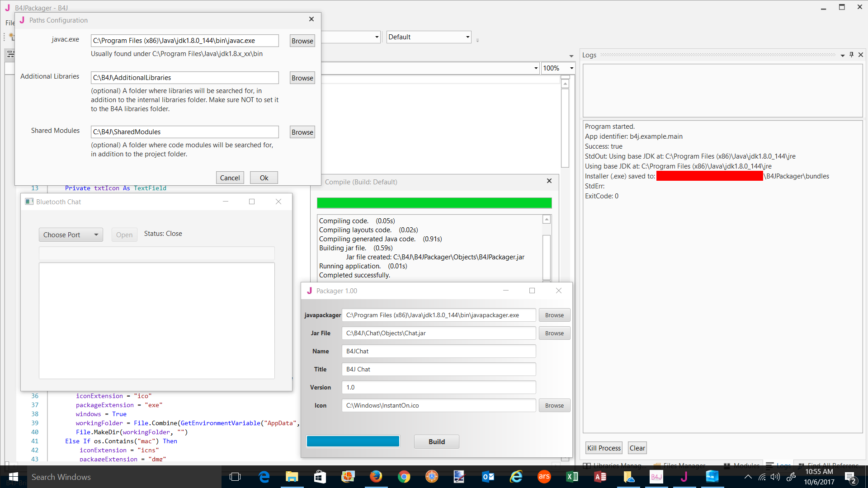Click the Task View taskbar icon
This screenshot has height=488, width=868.
235,477
